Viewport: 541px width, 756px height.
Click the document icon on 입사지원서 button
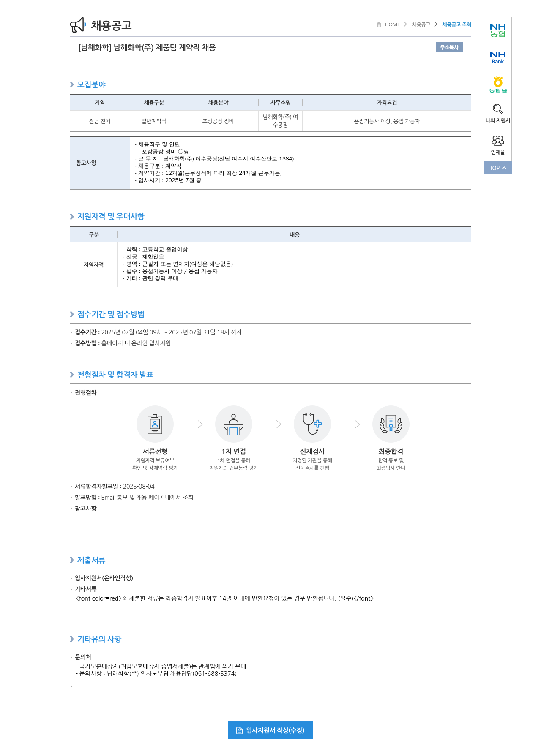pos(239,731)
